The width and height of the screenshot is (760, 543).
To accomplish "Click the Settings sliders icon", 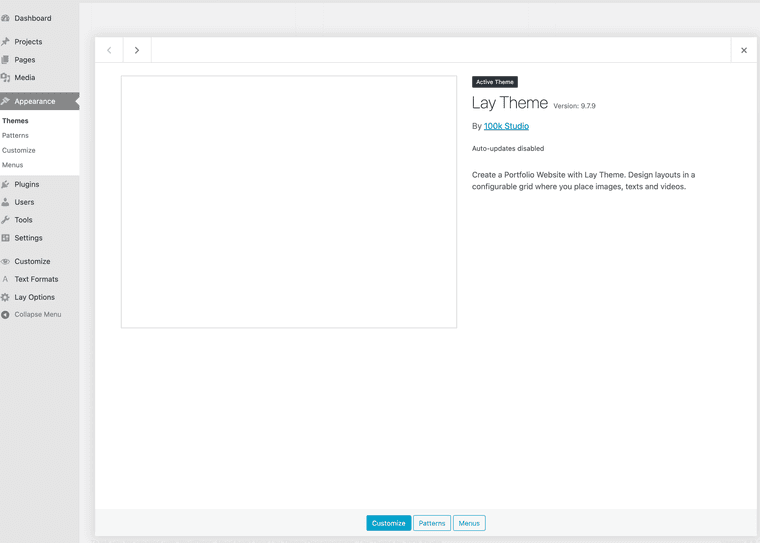I will pyautogui.click(x=6, y=238).
